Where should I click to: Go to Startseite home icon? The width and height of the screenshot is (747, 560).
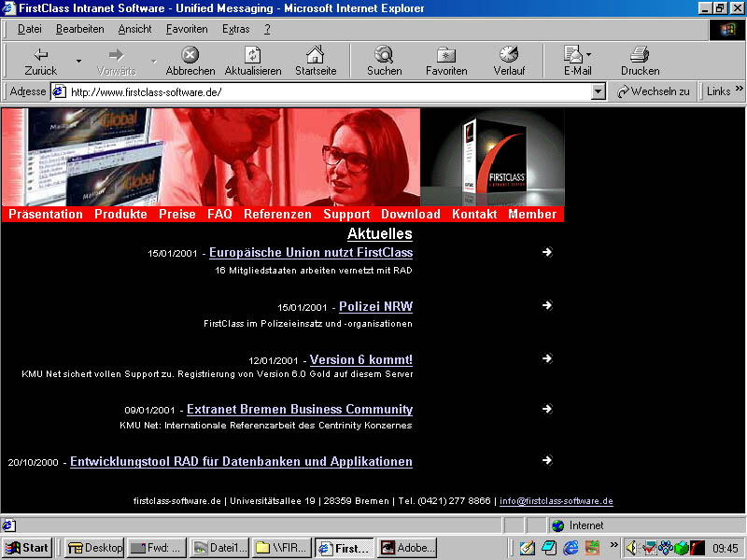click(315, 60)
